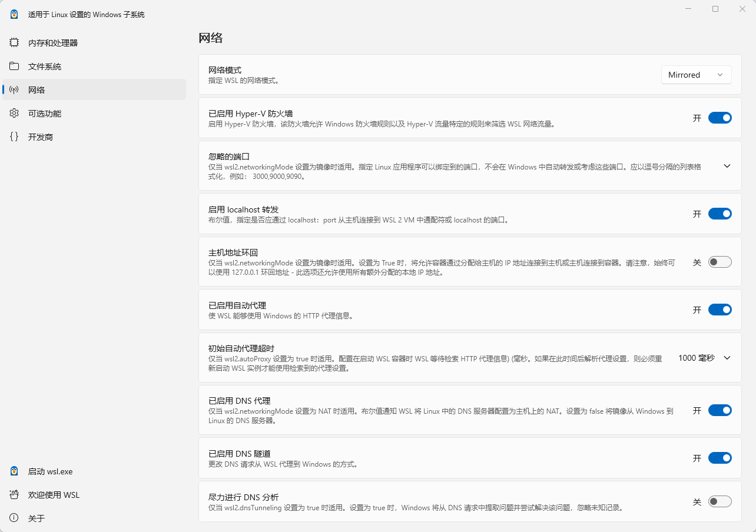Enable the 主机地址环回 switch
Screen dimensions: 756x532
tap(719, 262)
